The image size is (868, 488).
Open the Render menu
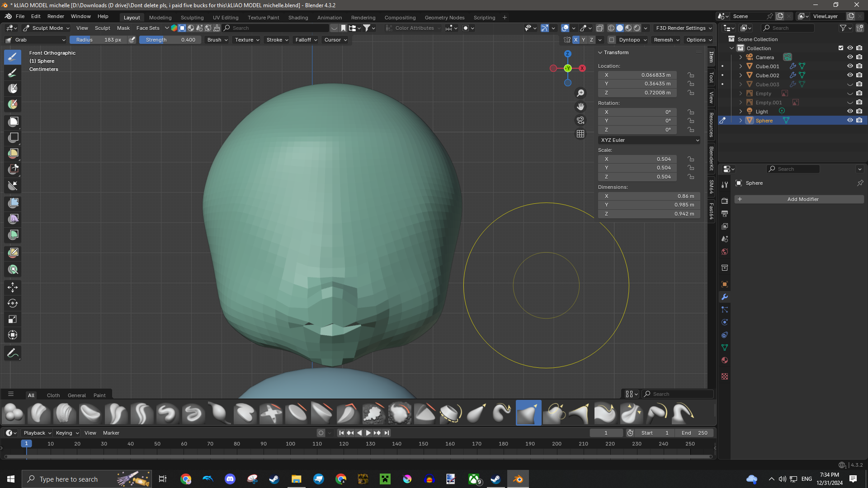pos(56,16)
